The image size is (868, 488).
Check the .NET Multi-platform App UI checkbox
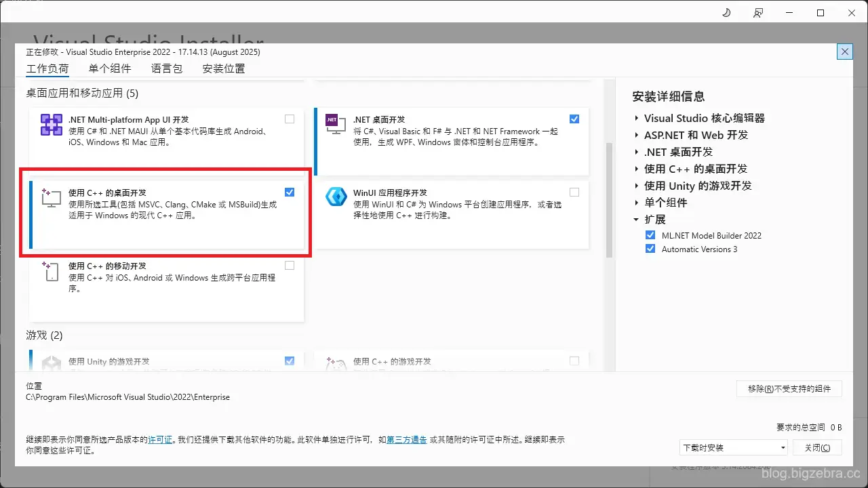point(290,119)
